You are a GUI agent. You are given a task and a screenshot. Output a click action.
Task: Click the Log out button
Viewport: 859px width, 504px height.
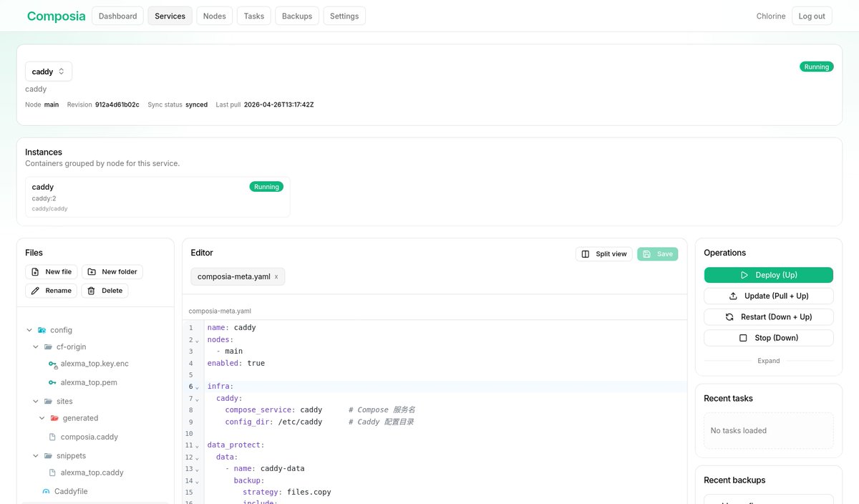[x=812, y=16]
